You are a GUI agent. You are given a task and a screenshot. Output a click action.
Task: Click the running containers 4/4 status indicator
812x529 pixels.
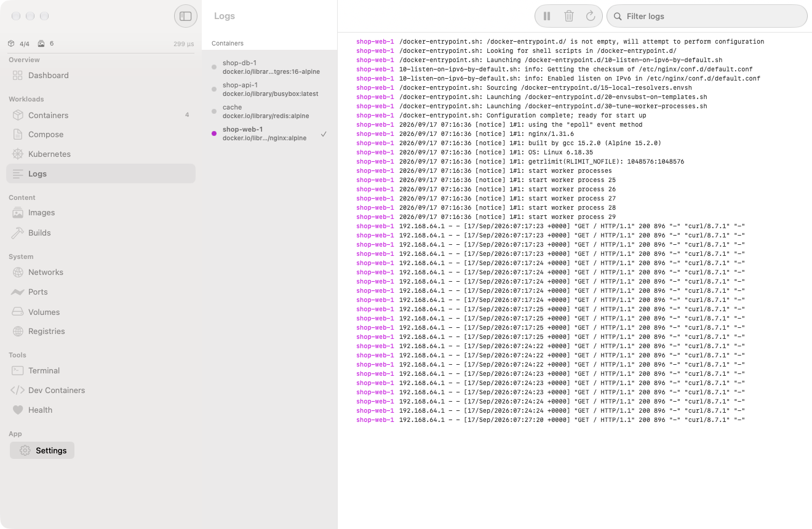point(19,44)
